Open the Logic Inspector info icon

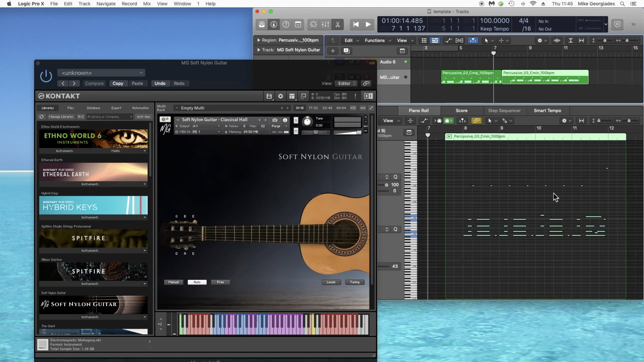point(274,24)
